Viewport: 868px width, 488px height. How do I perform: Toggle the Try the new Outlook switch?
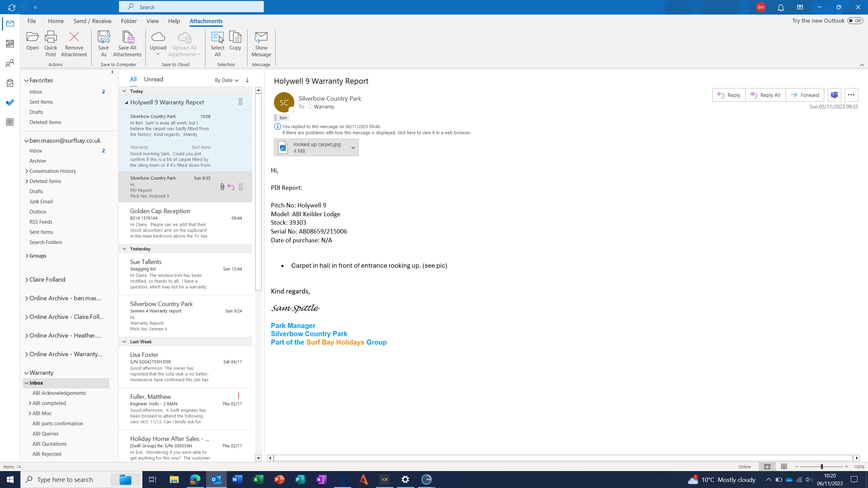tap(855, 21)
